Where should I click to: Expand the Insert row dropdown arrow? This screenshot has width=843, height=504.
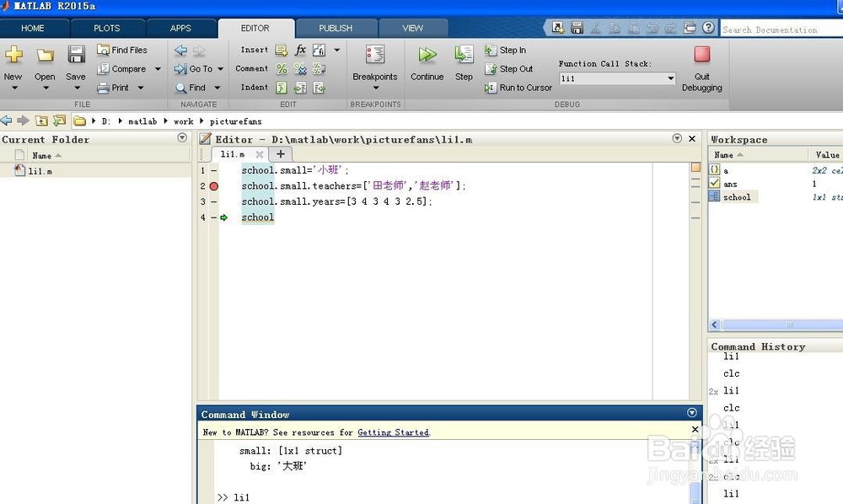point(337,51)
